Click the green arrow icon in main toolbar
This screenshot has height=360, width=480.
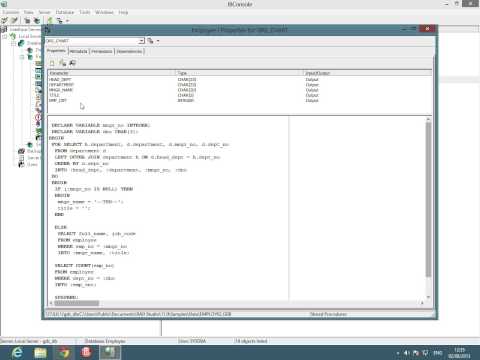pyautogui.click(x=50, y=21)
